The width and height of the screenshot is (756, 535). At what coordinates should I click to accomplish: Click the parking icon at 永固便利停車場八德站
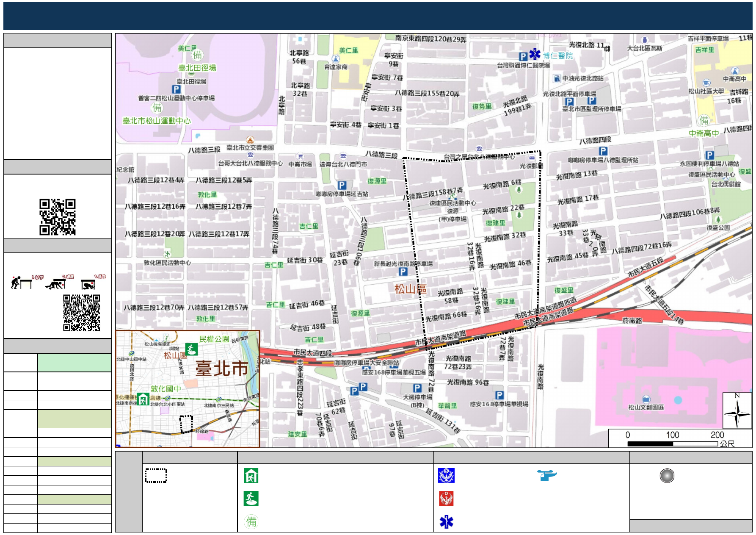pos(709,155)
